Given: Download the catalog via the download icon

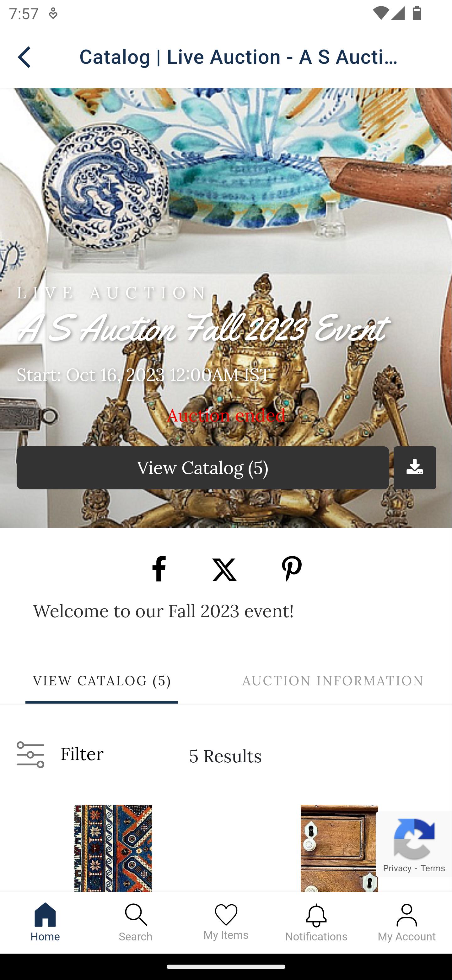Looking at the screenshot, I should click(415, 468).
